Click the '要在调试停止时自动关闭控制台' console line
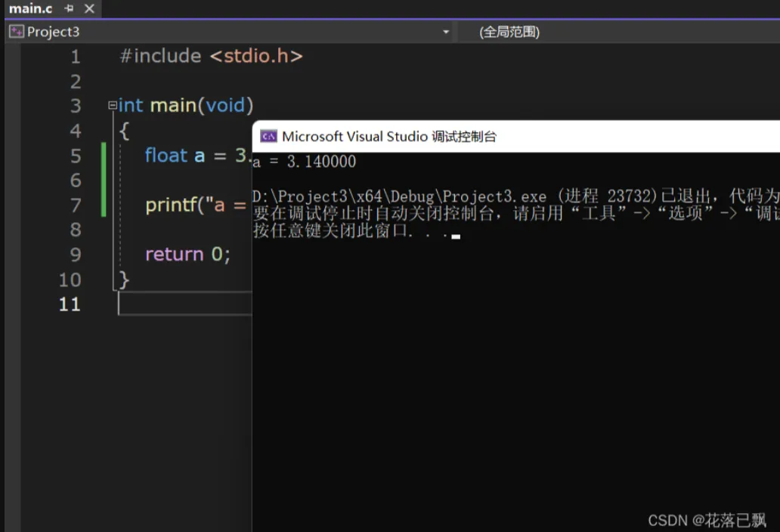 click(516, 214)
